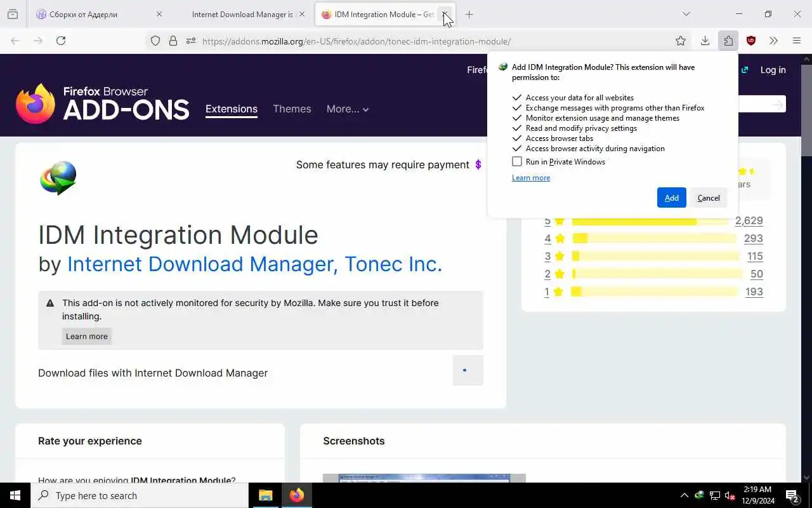Viewport: 812px width, 508px height.
Task: Click the taskbar clock showing 2:19 AM
Action: coord(757,495)
